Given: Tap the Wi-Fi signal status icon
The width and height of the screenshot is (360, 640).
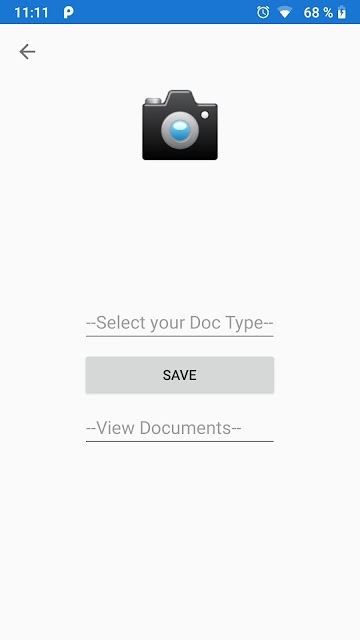Looking at the screenshot, I should [285, 13].
